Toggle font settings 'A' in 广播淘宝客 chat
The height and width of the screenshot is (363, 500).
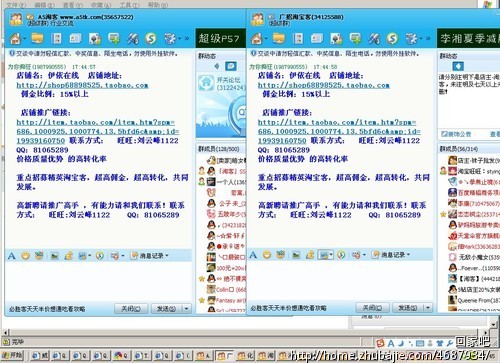click(253, 255)
